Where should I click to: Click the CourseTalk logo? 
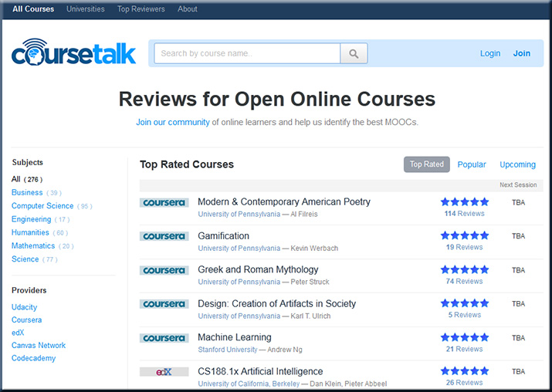[73, 52]
